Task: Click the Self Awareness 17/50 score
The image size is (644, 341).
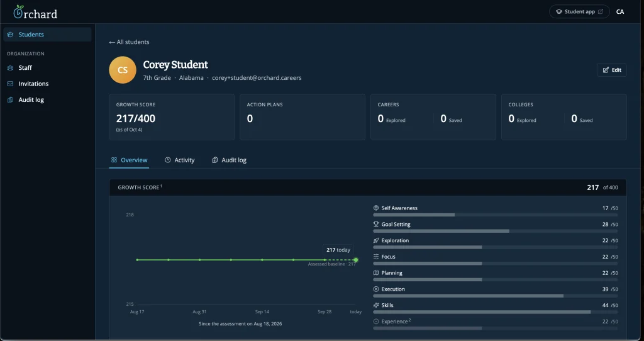Action: click(610, 208)
